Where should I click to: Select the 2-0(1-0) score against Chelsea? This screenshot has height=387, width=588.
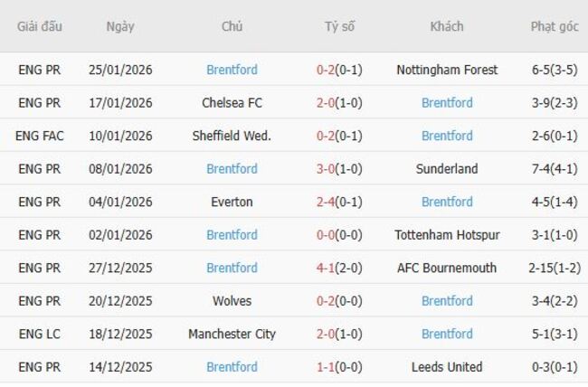339,103
